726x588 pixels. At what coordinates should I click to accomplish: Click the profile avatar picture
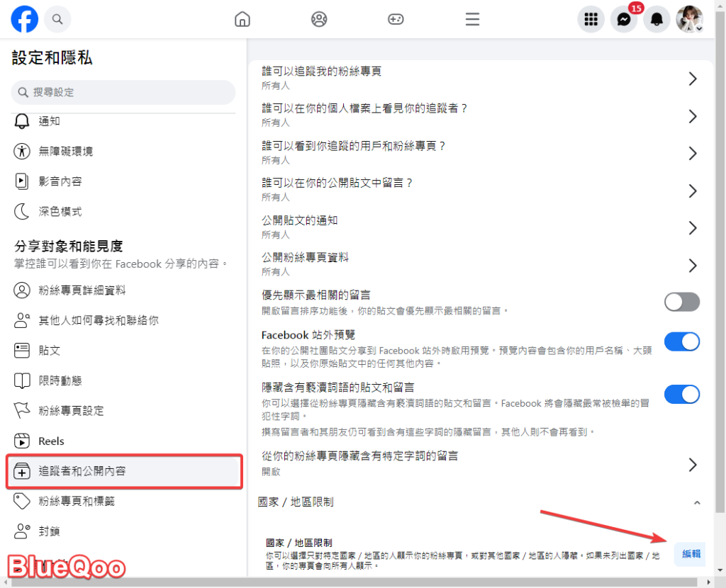click(689, 19)
